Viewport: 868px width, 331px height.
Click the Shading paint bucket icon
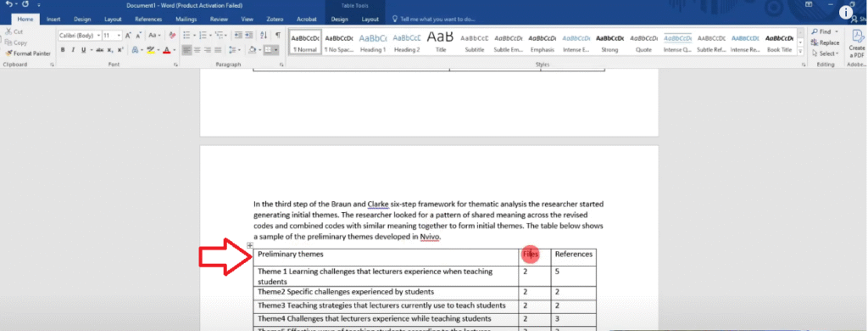252,50
